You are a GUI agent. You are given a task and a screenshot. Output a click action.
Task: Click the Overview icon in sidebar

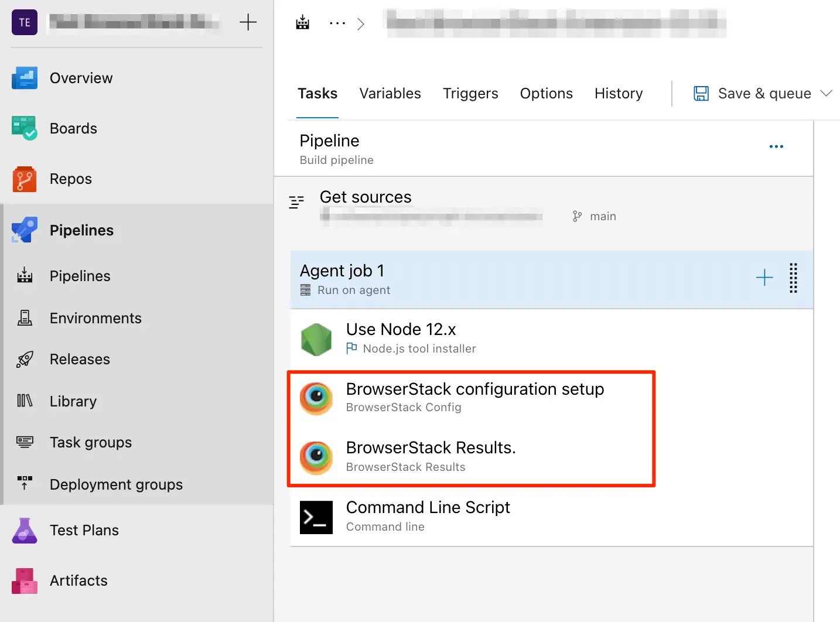(25, 78)
